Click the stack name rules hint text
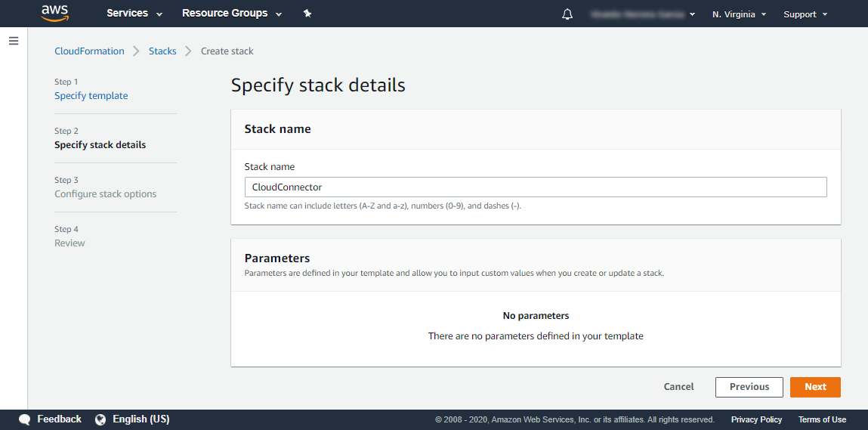This screenshot has width=868, height=430. 383,206
